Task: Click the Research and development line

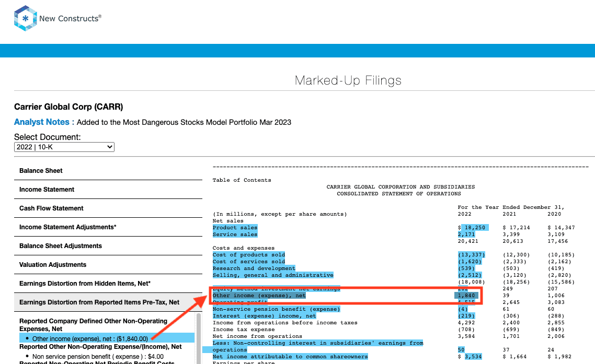Action: tap(254, 268)
